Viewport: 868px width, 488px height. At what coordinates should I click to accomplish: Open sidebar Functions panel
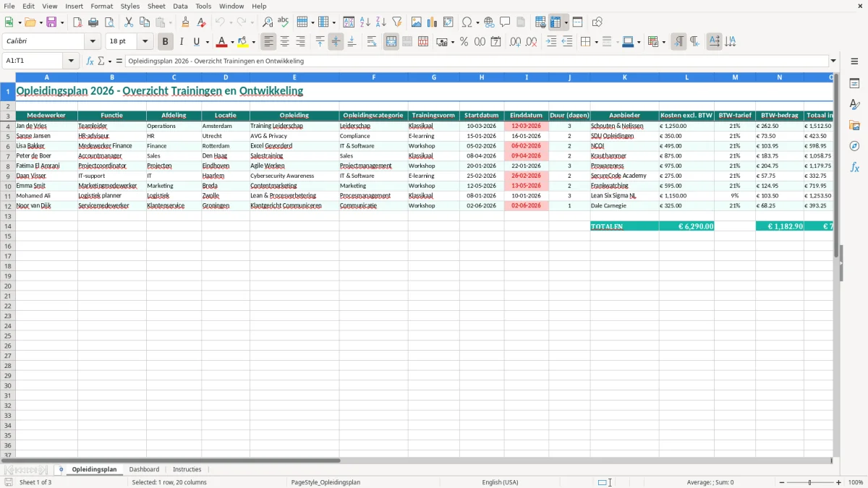854,167
